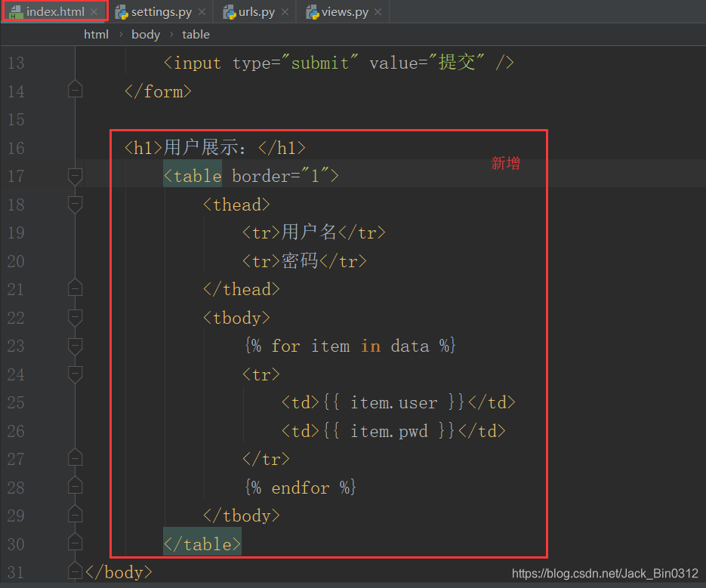Select "body" in the breadcrumb bar
This screenshot has height=588, width=706.
145,34
